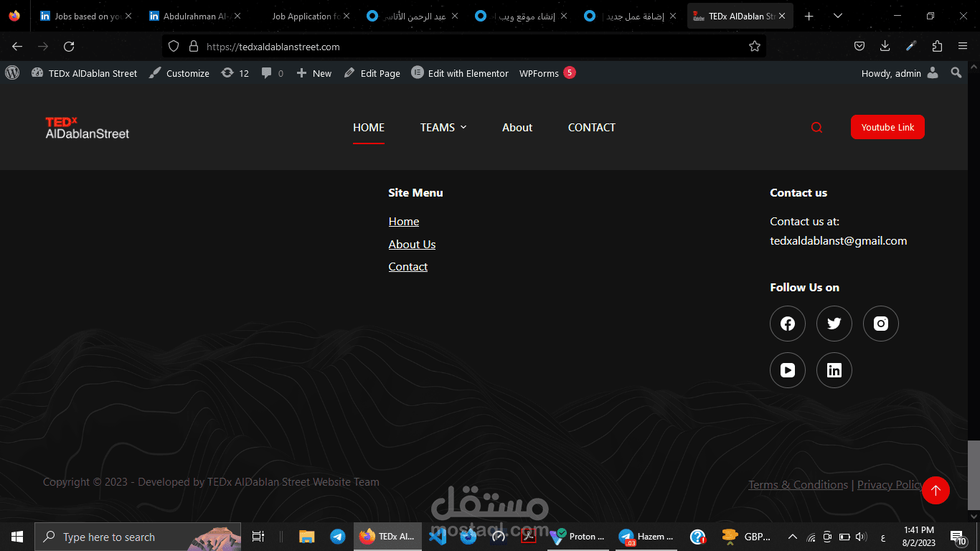
Task: Bookmark this page with the star icon
Action: (755, 46)
